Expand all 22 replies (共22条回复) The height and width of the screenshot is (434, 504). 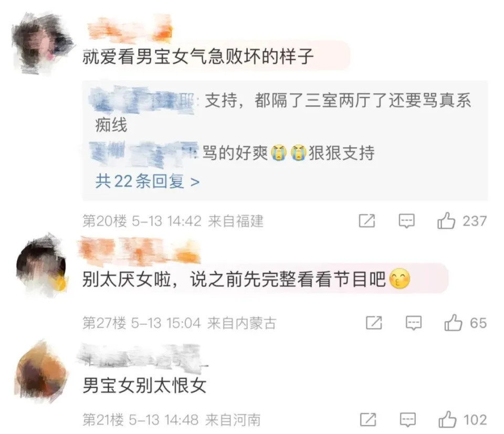pos(148,181)
